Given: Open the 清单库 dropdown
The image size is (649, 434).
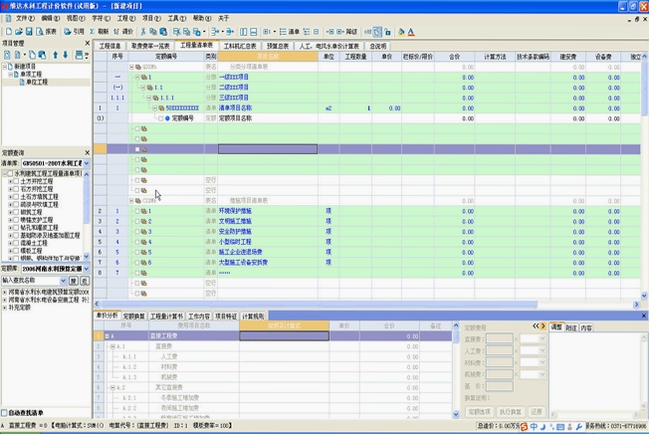Looking at the screenshot, I should click(x=87, y=163).
